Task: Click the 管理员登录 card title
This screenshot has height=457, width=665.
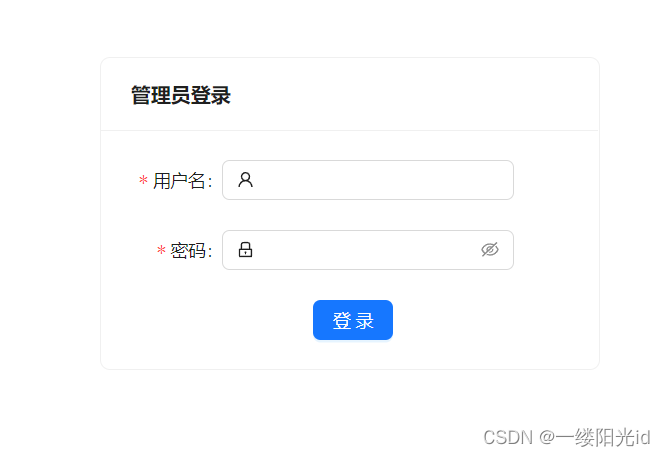Action: click(181, 95)
